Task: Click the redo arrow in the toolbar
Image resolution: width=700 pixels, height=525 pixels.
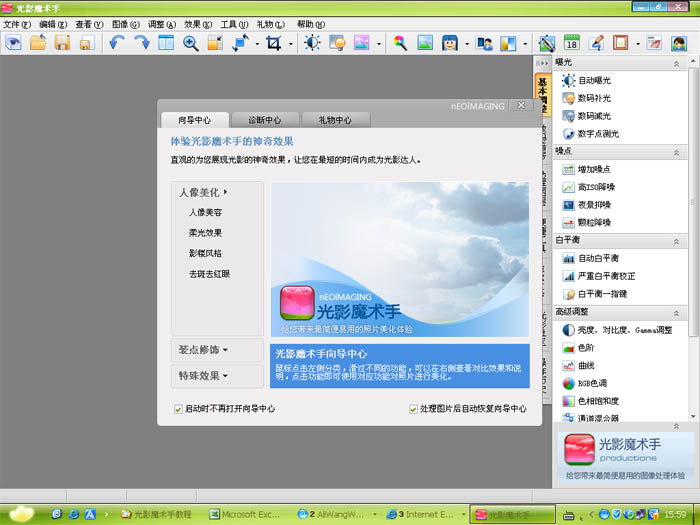Action: [x=142, y=43]
